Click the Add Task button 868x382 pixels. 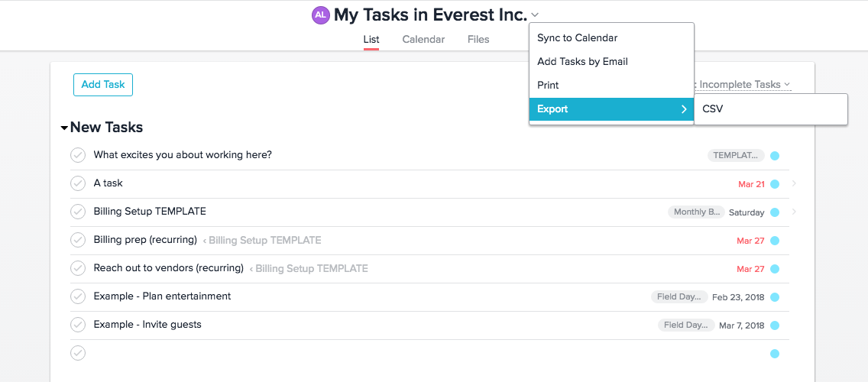point(103,85)
